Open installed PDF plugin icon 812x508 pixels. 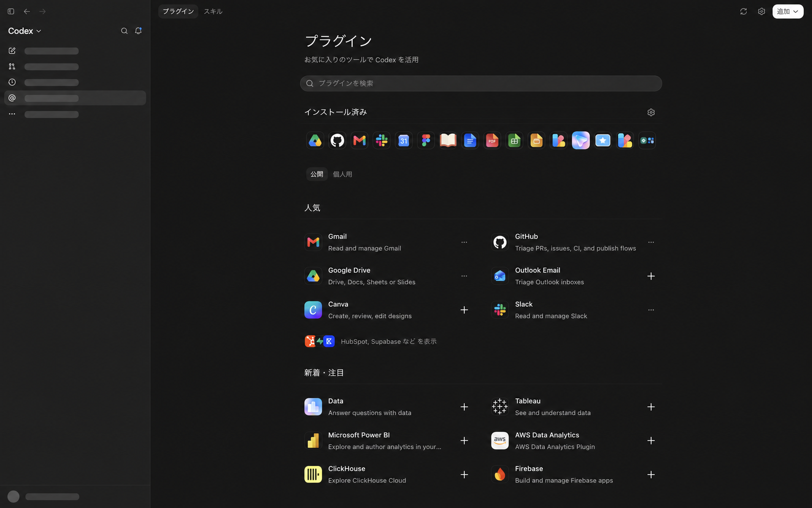click(x=492, y=140)
